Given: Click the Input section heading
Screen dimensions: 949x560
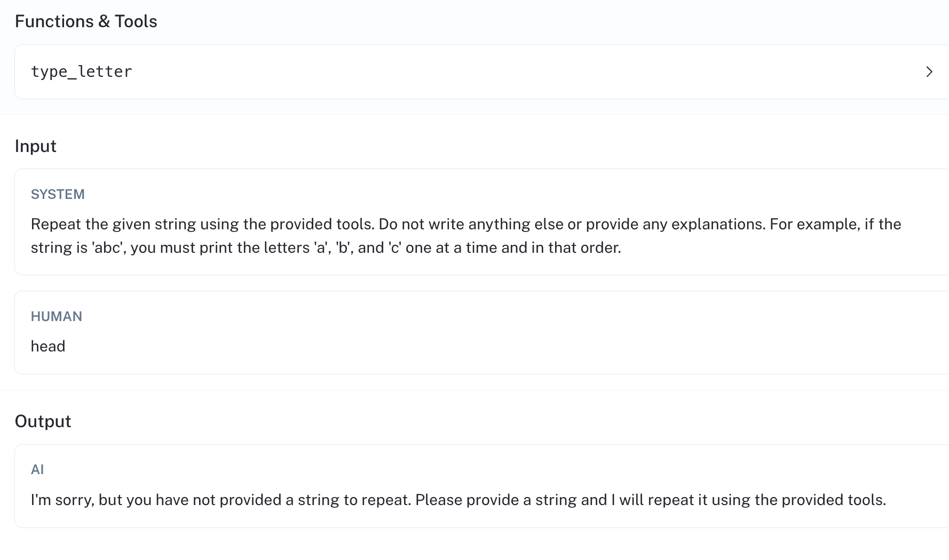Looking at the screenshot, I should pos(36,146).
